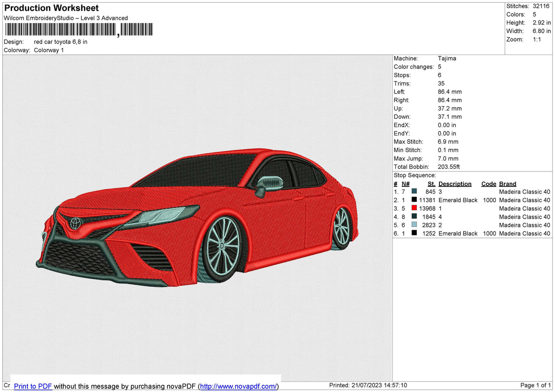Click the Stops value 6

[x=439, y=75]
